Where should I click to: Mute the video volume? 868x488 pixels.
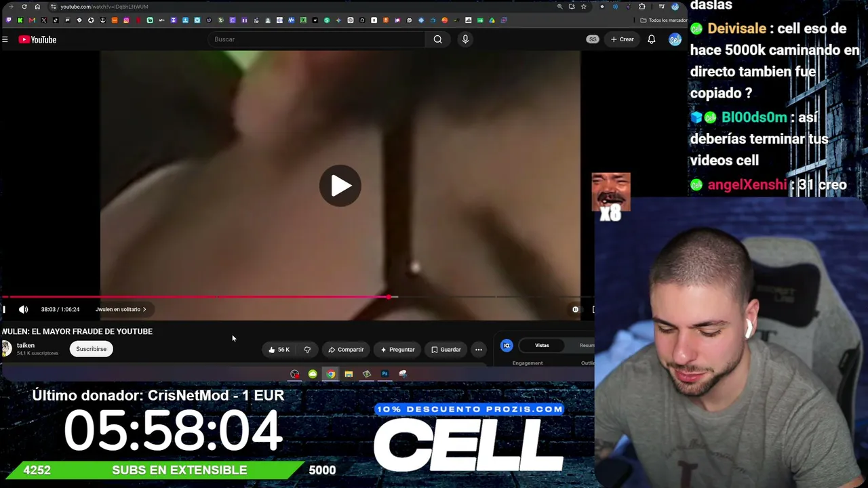click(24, 310)
